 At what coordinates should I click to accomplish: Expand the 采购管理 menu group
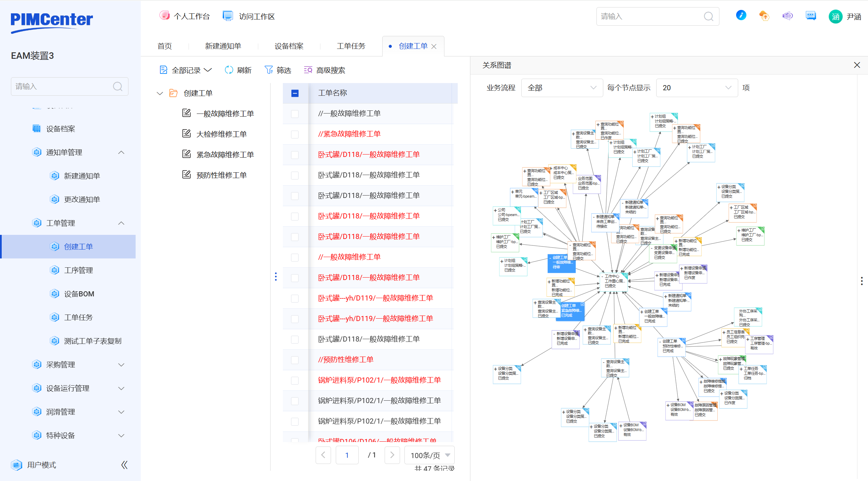(x=121, y=364)
